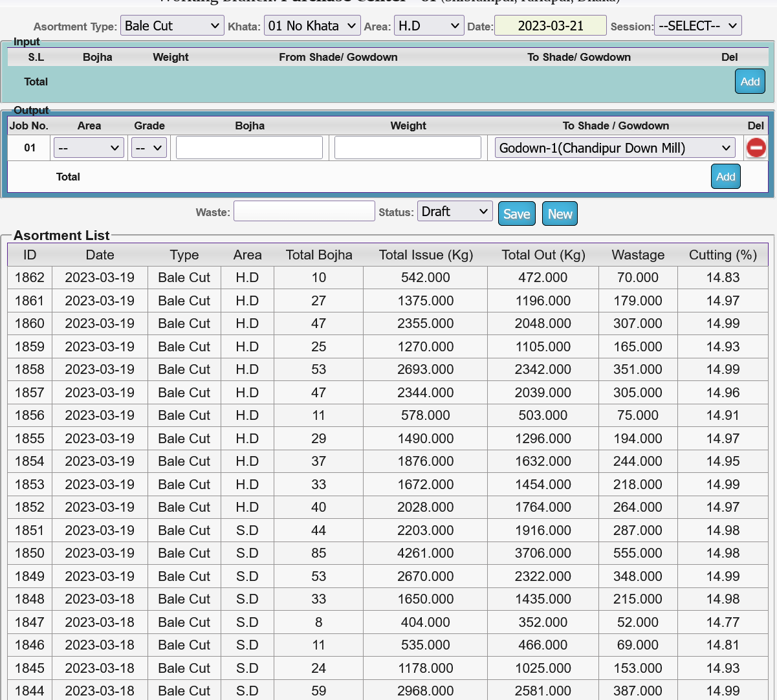
Task: Click the Waste input field
Action: click(304, 212)
